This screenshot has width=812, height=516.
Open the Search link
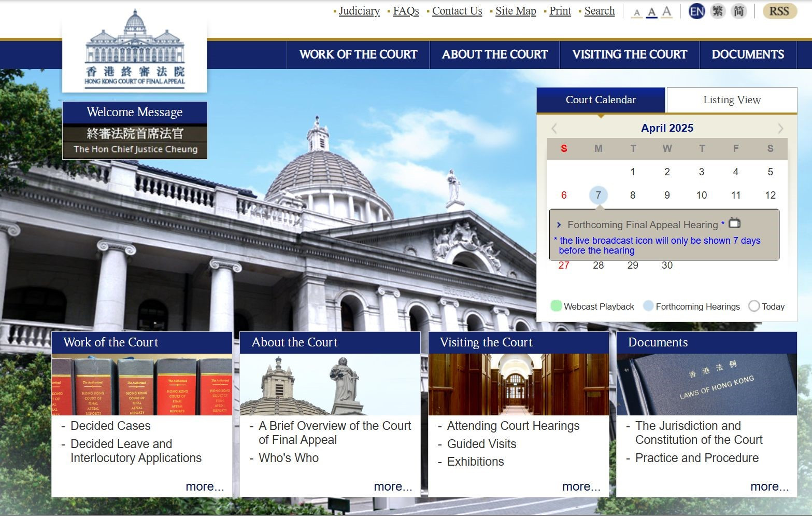coord(600,11)
